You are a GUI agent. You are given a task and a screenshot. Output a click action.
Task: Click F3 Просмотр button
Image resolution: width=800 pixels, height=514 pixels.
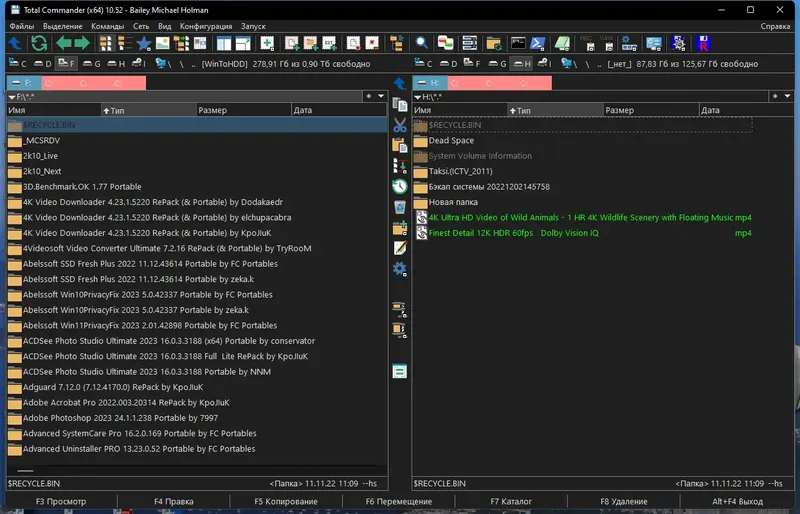61,501
